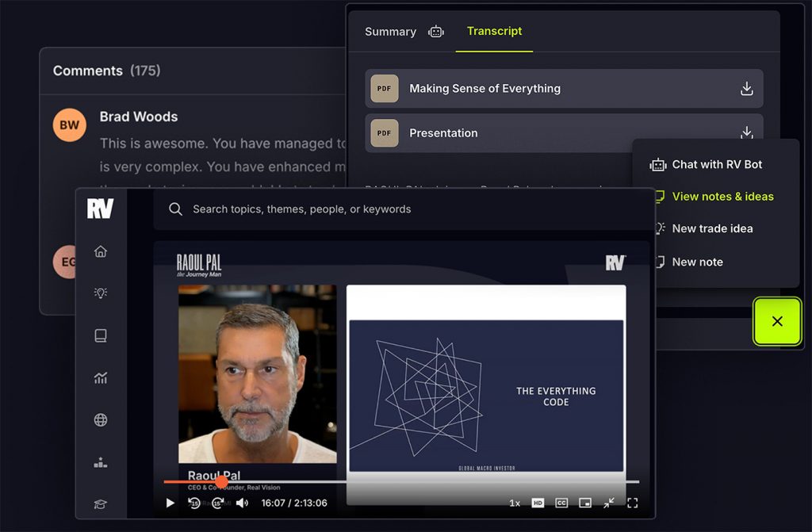
Task: Switch to the Summary tab
Action: 390,32
